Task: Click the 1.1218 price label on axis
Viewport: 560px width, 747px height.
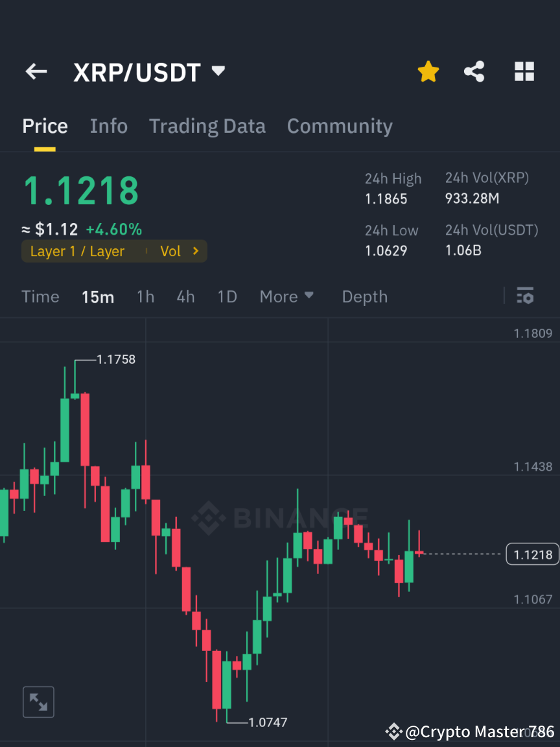Action: (x=531, y=554)
